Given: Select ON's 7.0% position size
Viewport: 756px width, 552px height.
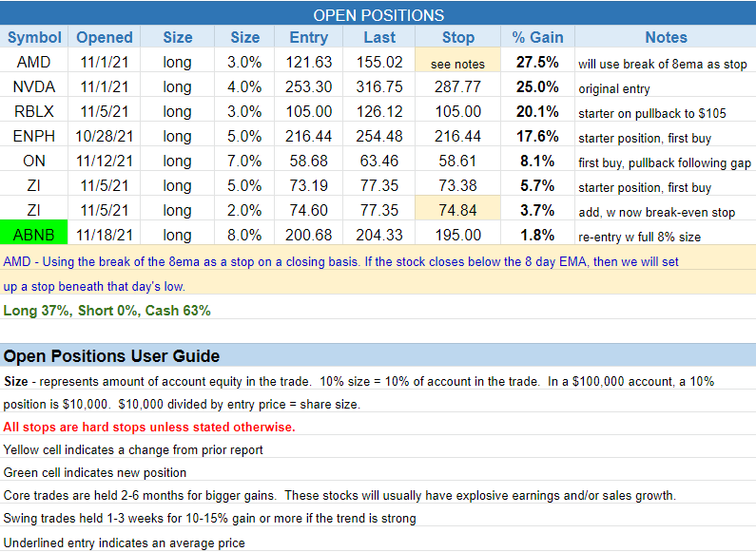Looking at the screenshot, I should click(x=244, y=161).
